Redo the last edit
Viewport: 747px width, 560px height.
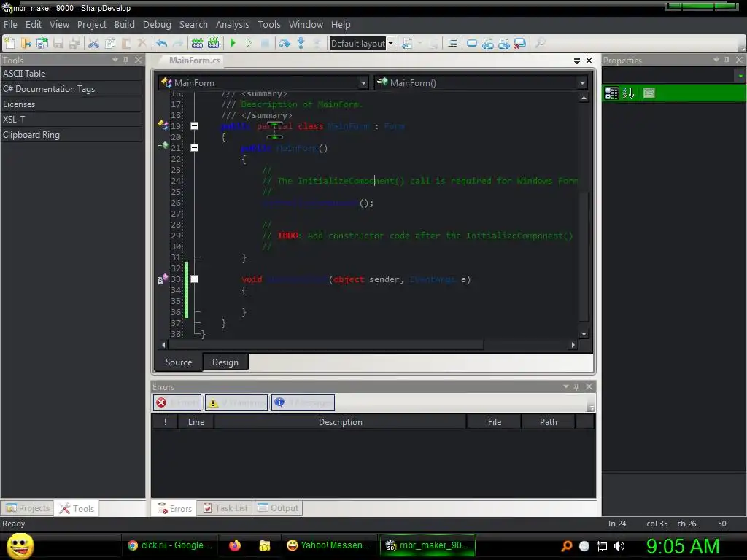pyautogui.click(x=178, y=43)
